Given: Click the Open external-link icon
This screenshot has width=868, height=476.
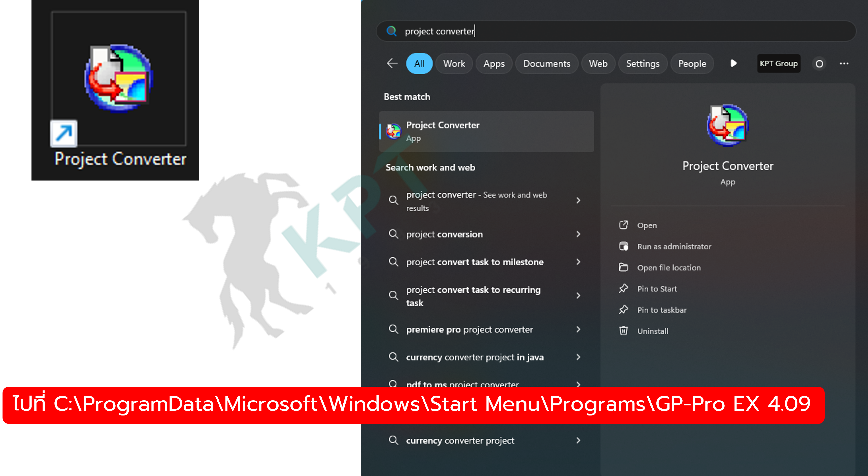Looking at the screenshot, I should click(623, 225).
